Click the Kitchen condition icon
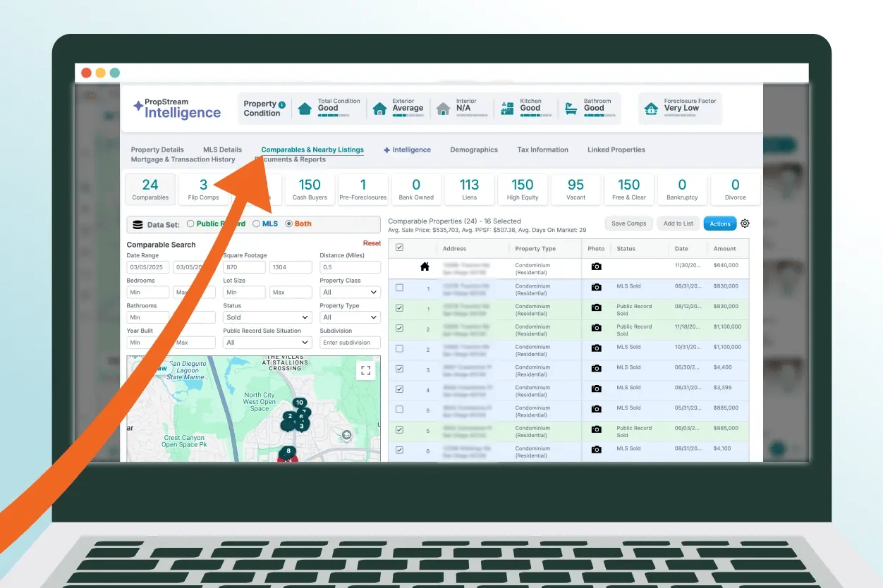Viewport: 883px width, 588px height. pyautogui.click(x=507, y=109)
